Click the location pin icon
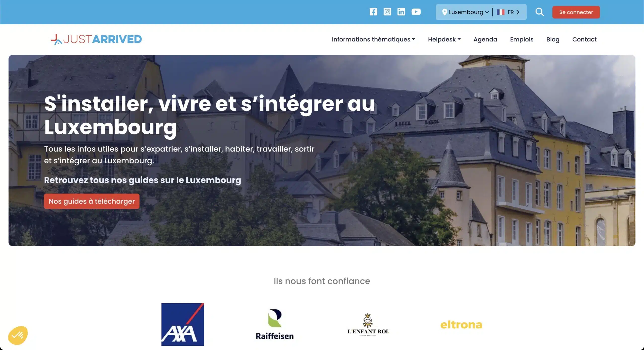The image size is (644, 350). coord(445,12)
